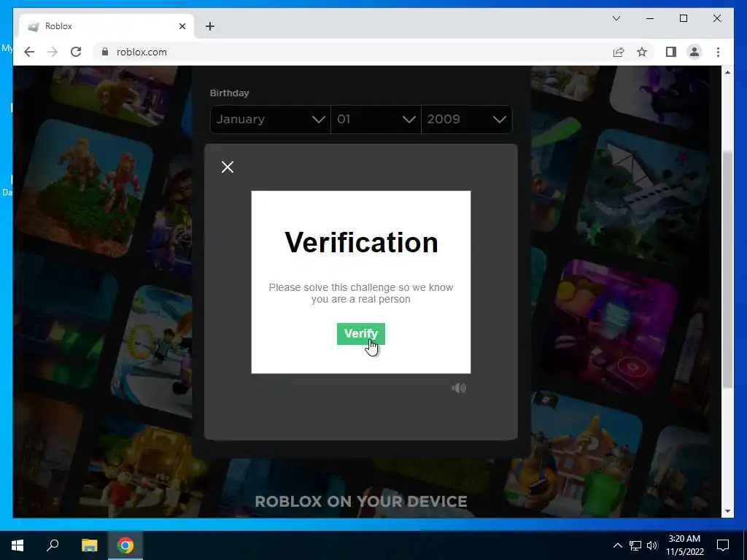The height and width of the screenshot is (560, 747).
Task: Click the vertical scrollbar thumb
Action: pos(727,269)
